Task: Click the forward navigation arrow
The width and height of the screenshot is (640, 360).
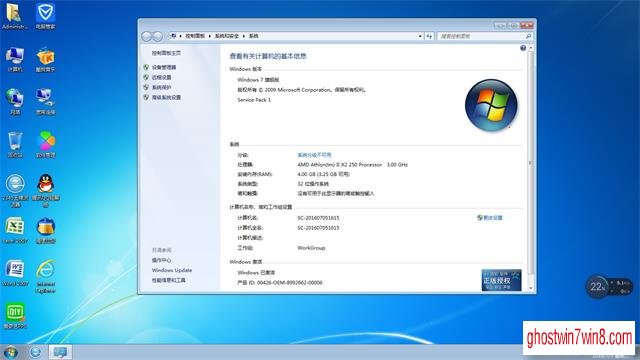Action: (158, 36)
